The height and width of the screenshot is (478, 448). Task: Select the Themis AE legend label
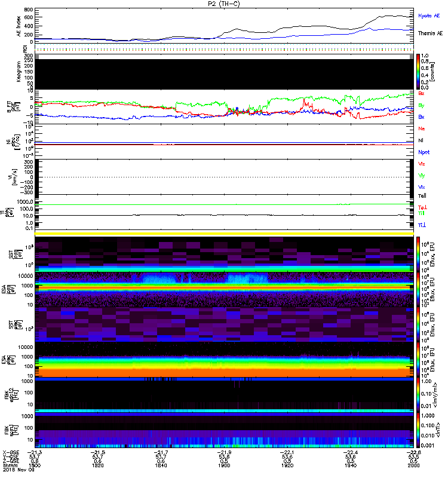[x=430, y=33]
